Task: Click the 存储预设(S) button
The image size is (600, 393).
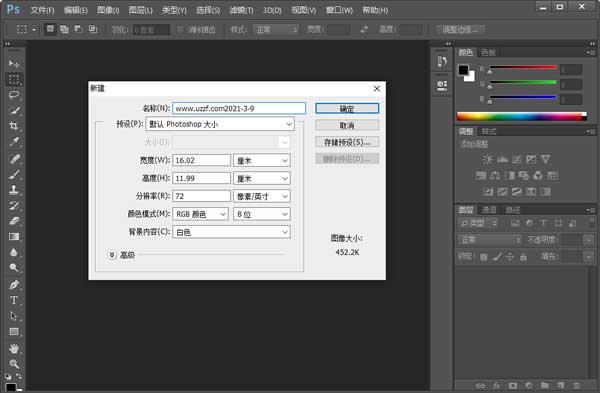Action: [x=347, y=142]
